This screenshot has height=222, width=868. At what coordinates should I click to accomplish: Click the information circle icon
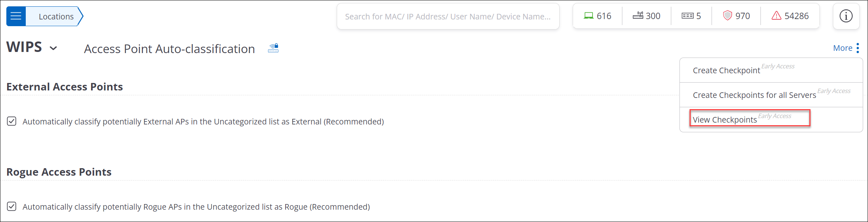coord(846,16)
